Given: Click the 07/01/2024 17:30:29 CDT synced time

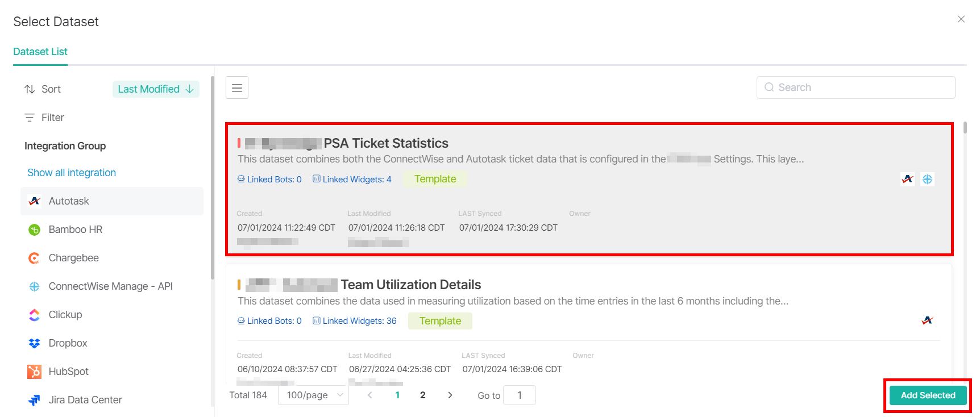Looking at the screenshot, I should tap(508, 228).
